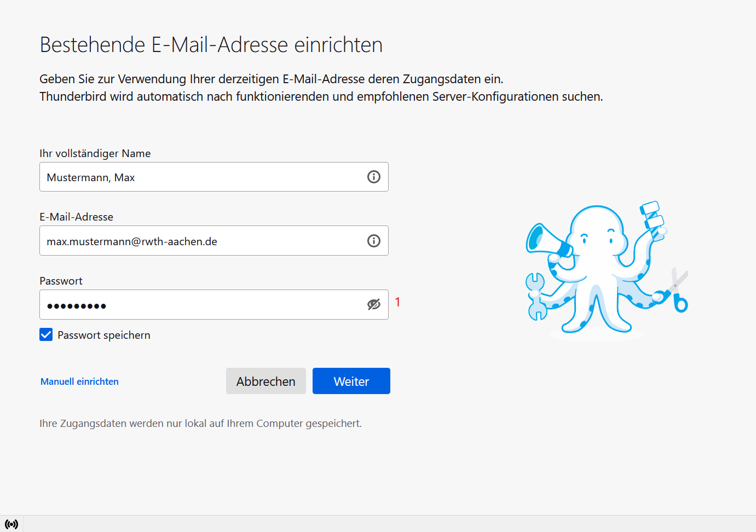Viewport: 756px width, 532px height.
Task: Open the "Manuell einrichten" link
Action: point(79,381)
